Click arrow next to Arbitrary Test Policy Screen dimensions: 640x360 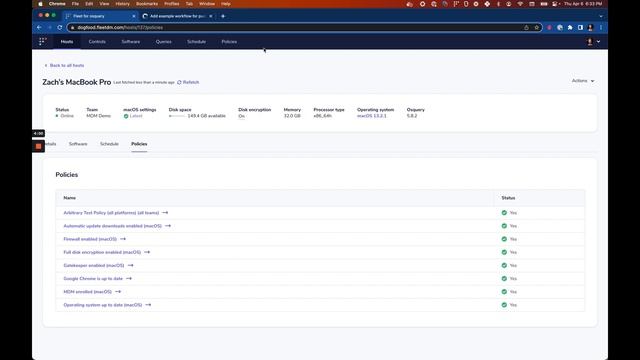pyautogui.click(x=165, y=213)
